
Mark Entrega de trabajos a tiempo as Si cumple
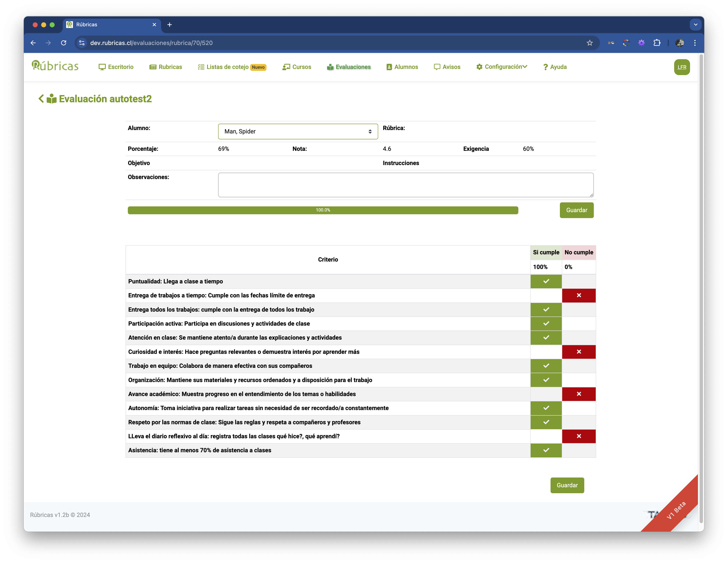point(546,296)
